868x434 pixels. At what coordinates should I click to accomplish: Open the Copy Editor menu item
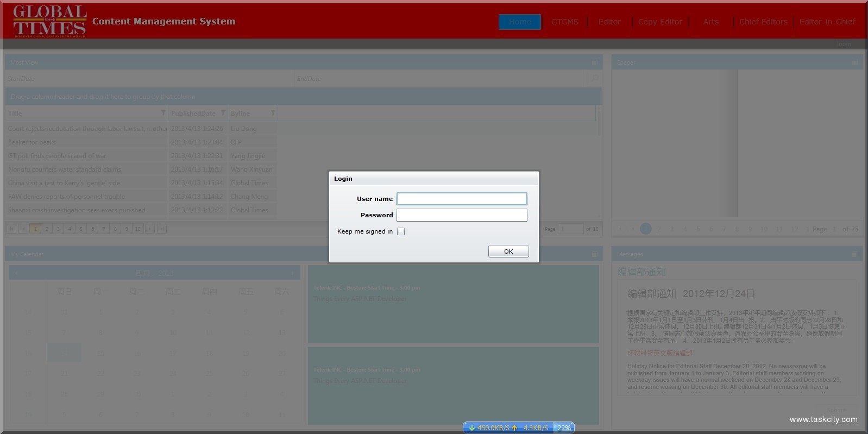point(660,22)
